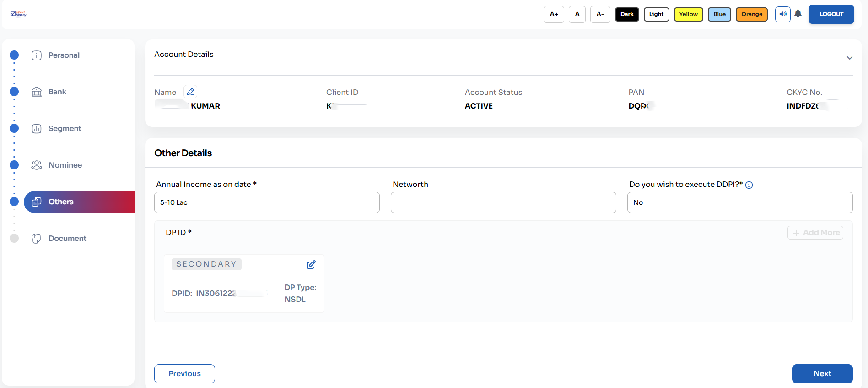Go to the Bank section
Screen dimensions: 868x388
[58, 92]
